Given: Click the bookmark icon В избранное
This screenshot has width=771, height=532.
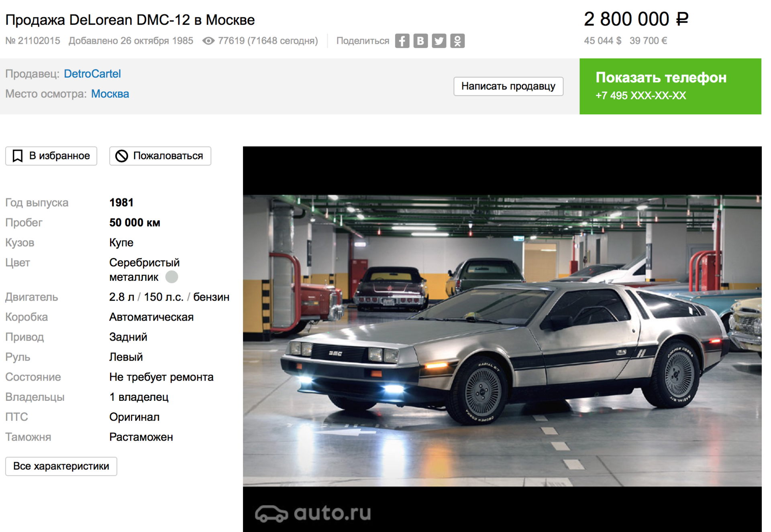Looking at the screenshot, I should pos(17,156).
